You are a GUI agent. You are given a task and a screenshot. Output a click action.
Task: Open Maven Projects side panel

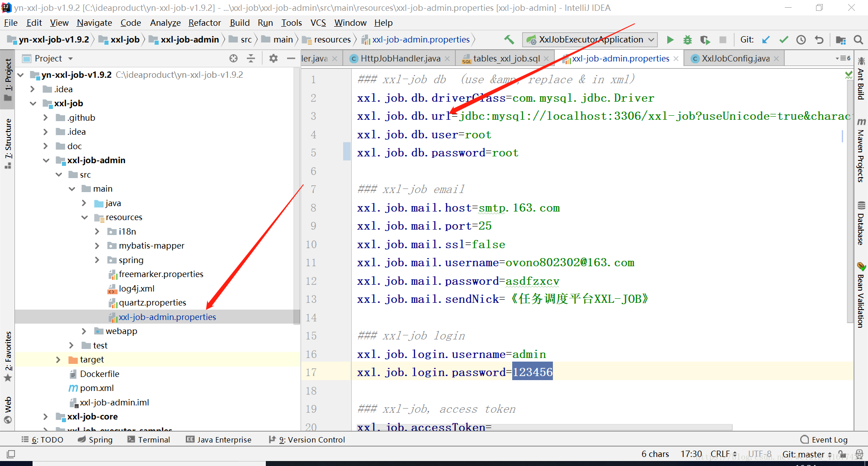tap(861, 151)
